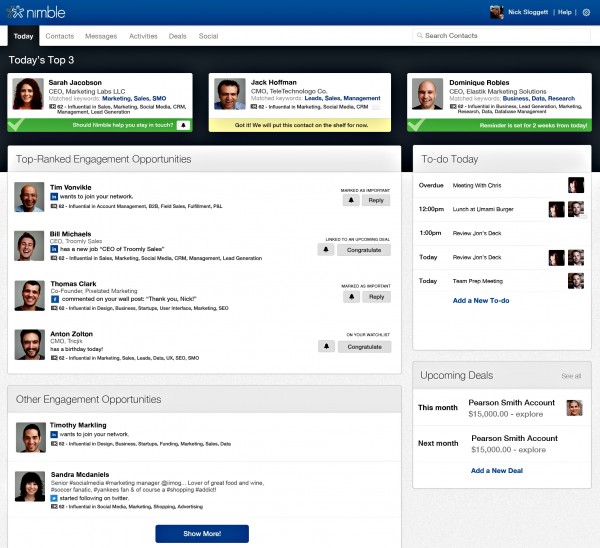Click the avatar on Meeting With Chris to-do
The image size is (600, 548).
(x=576, y=185)
